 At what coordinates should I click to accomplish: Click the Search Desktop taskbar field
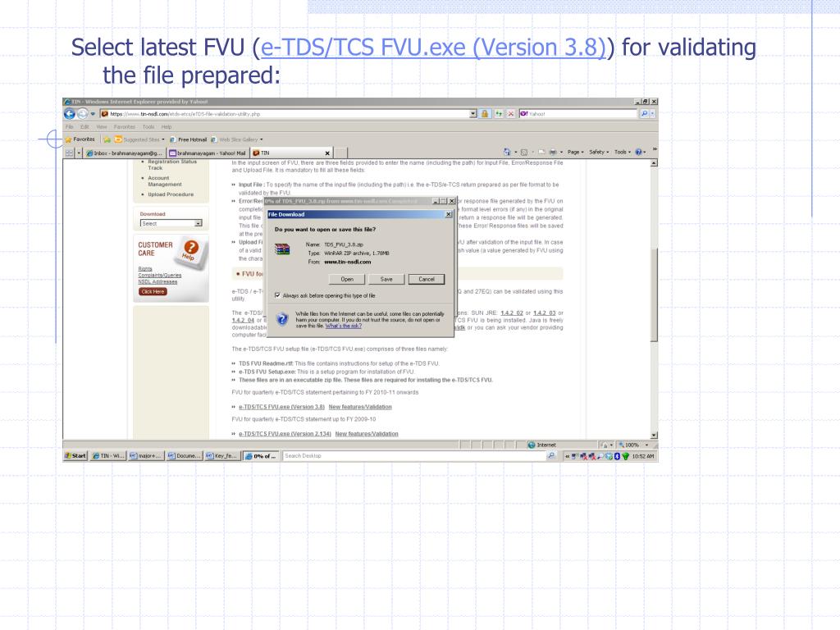(414, 456)
